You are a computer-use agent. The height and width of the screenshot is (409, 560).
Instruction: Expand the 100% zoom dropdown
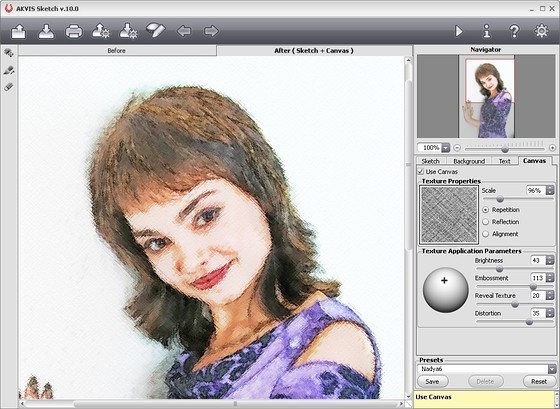point(445,148)
